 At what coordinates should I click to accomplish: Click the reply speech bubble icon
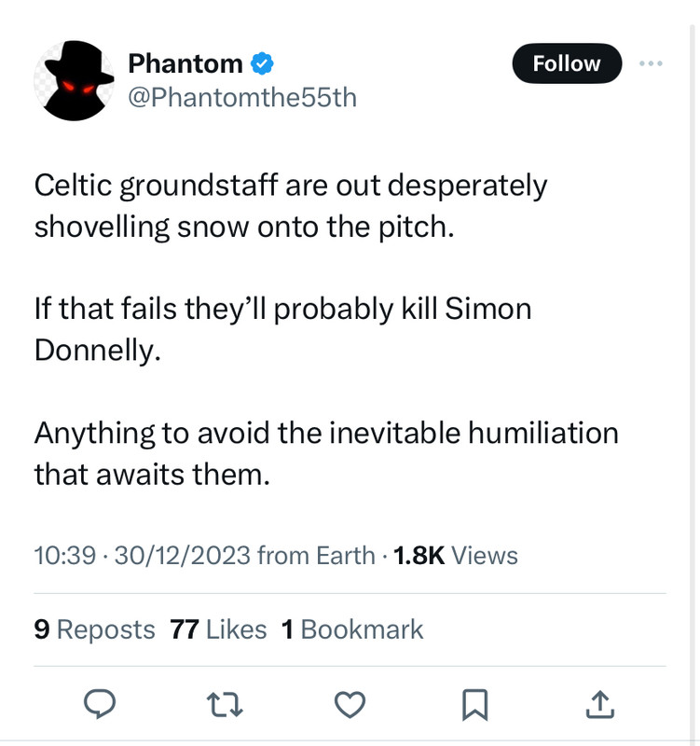(x=100, y=704)
